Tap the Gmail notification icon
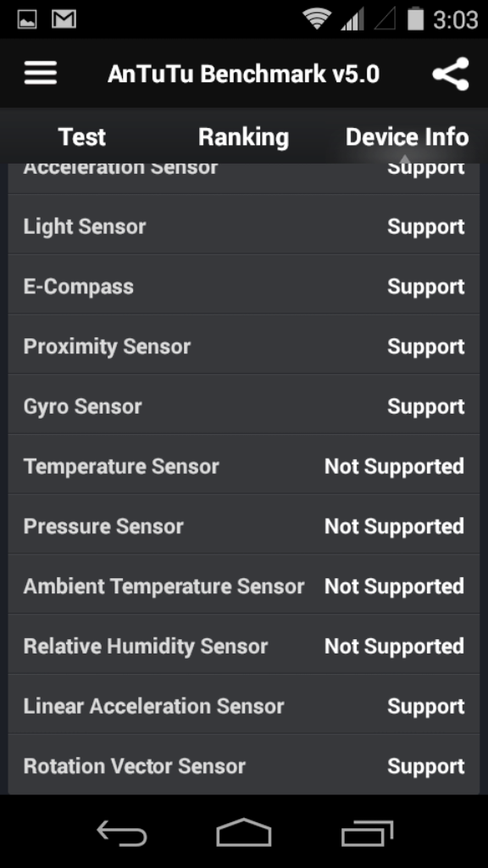Screen dimensions: 488x868 coord(64,19)
